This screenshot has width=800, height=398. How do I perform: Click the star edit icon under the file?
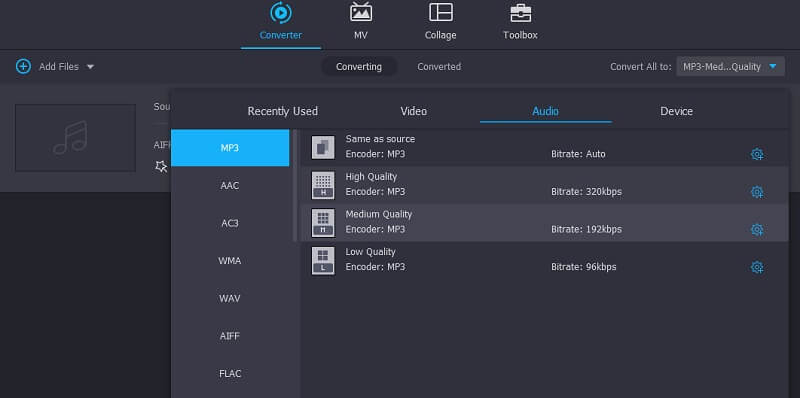click(x=161, y=166)
